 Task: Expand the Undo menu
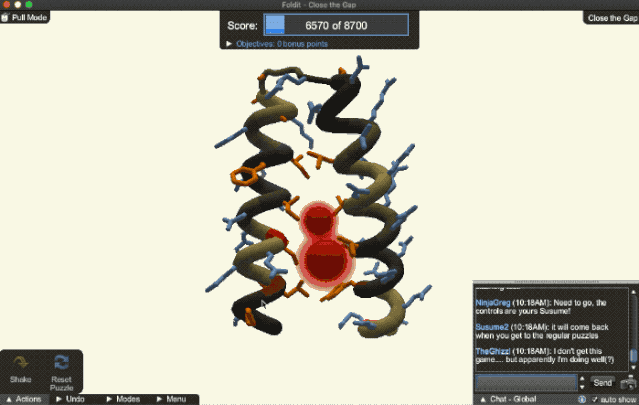click(70, 399)
